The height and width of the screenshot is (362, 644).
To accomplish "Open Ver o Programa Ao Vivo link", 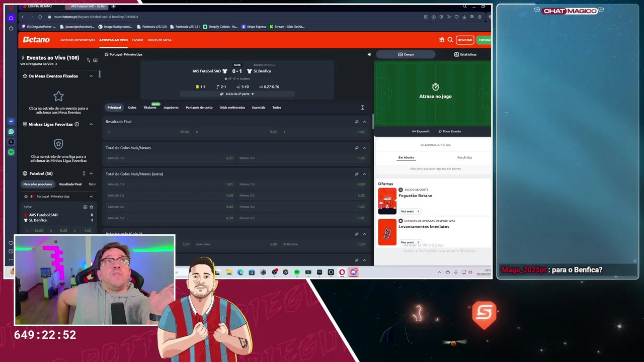I will tap(38, 64).
